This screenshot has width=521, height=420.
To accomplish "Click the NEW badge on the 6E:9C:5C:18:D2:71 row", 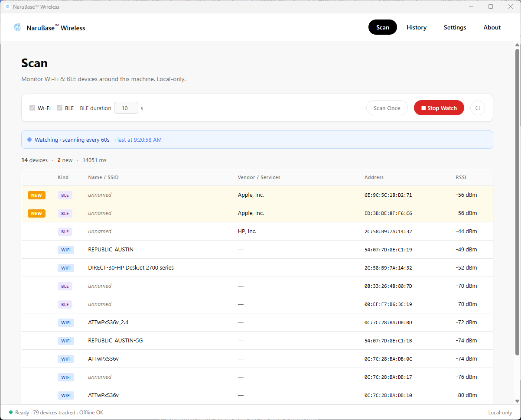I will pyautogui.click(x=36, y=195).
